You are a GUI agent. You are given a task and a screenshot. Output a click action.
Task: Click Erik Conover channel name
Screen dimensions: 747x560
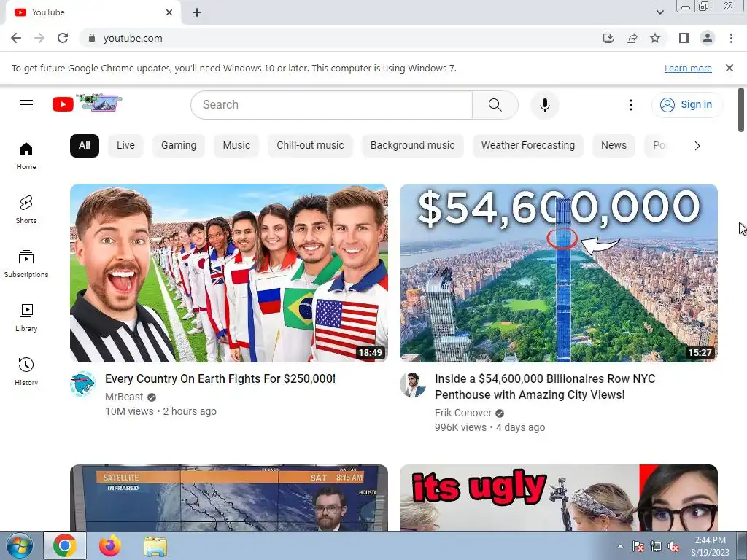click(463, 413)
